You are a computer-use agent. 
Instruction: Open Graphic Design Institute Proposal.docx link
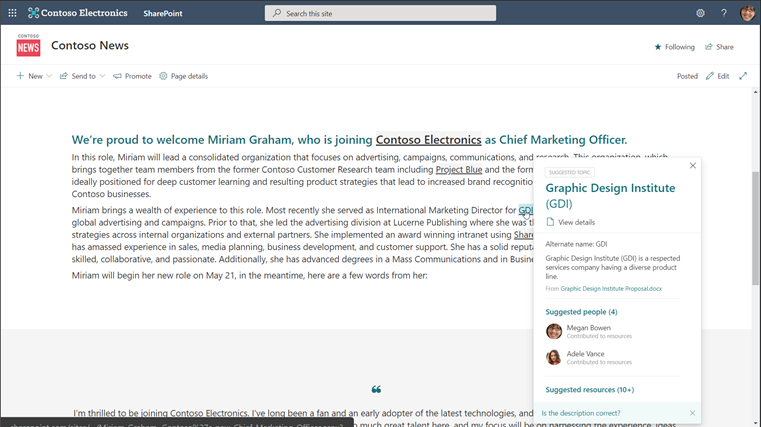click(x=611, y=289)
